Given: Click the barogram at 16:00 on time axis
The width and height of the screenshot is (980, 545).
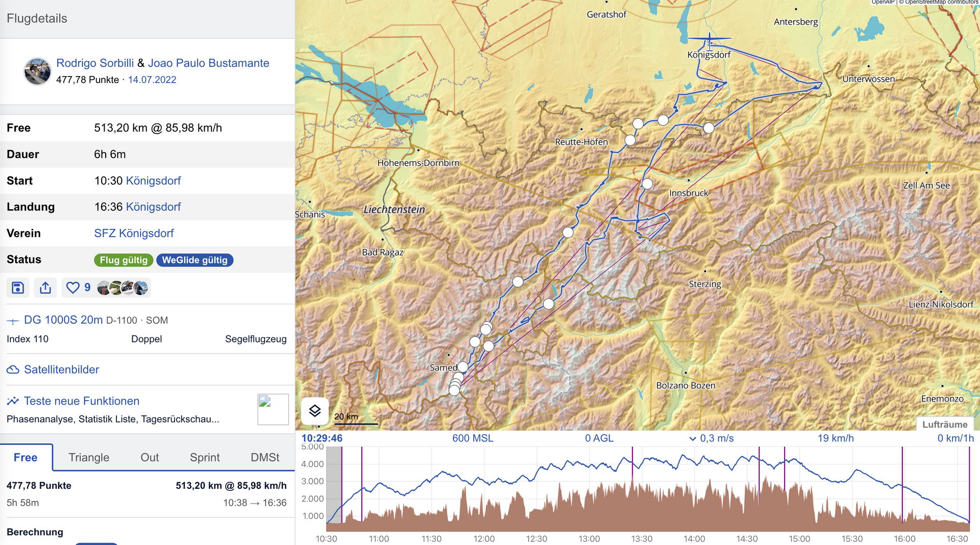Looking at the screenshot, I should click(x=904, y=539).
